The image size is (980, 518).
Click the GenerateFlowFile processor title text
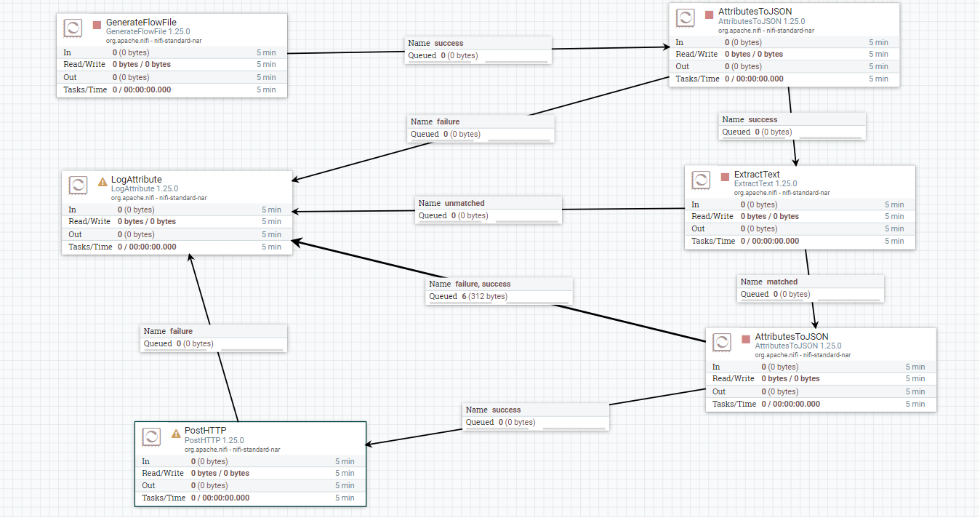pos(141,23)
